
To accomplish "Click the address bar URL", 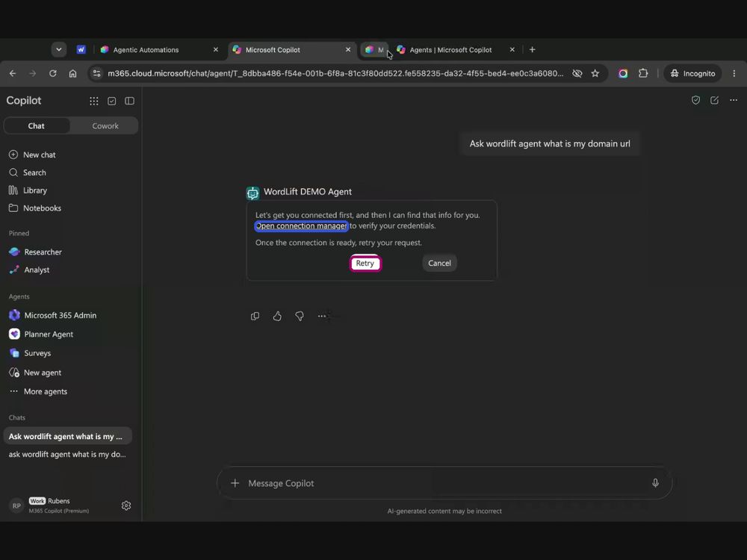I will (335, 73).
